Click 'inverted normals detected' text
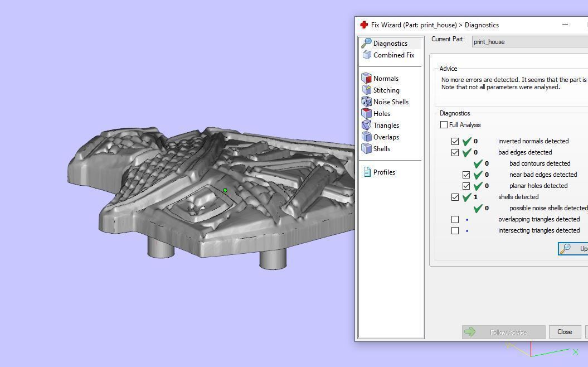The height and width of the screenshot is (367, 588). 533,141
